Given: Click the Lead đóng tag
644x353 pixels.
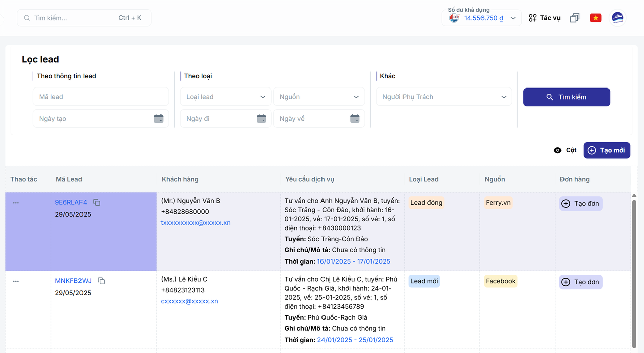Looking at the screenshot, I should (426, 203).
